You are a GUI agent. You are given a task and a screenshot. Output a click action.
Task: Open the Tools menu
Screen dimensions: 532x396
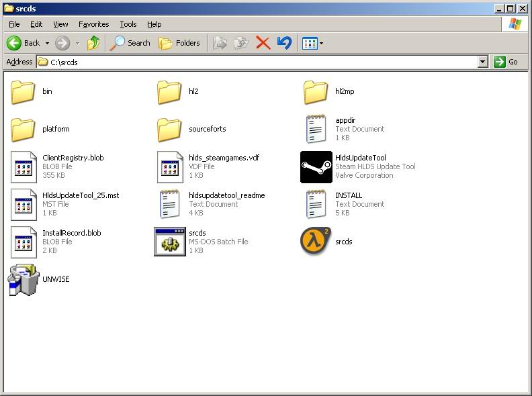tap(128, 24)
